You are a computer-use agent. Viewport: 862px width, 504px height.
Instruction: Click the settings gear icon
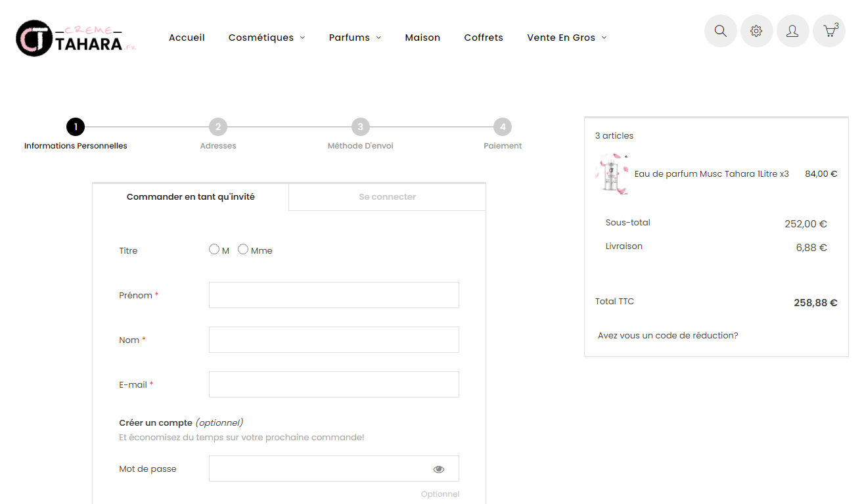point(756,31)
